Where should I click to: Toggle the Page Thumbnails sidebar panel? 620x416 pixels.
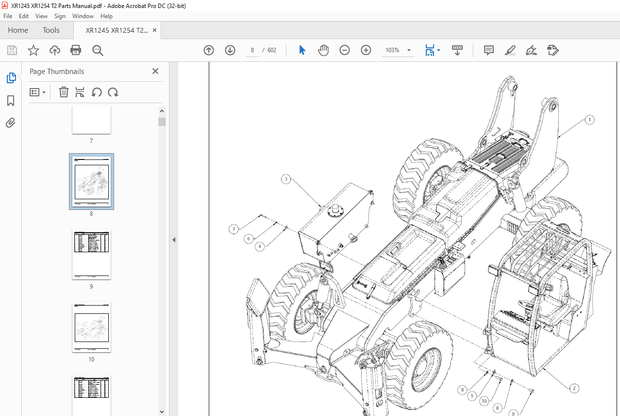point(11,78)
